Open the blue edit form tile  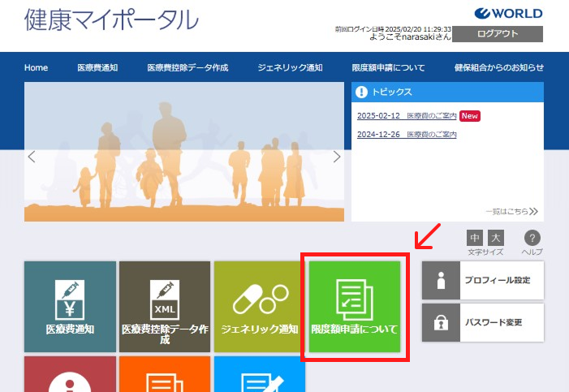pos(260,375)
